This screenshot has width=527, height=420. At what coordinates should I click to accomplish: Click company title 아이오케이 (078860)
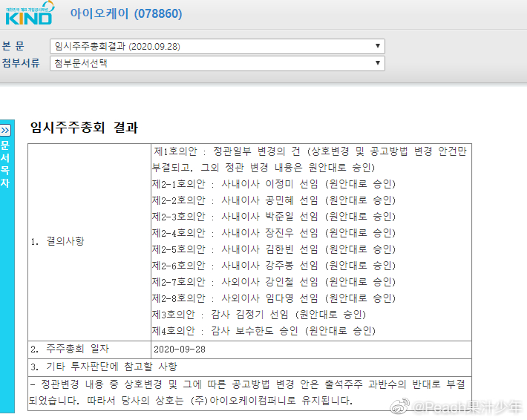(126, 14)
